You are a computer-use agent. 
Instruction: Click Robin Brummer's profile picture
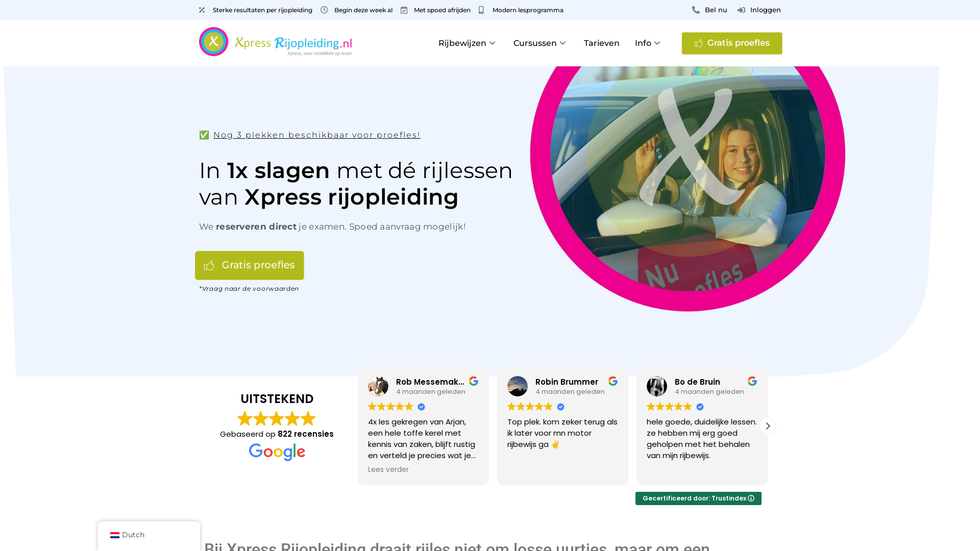518,386
